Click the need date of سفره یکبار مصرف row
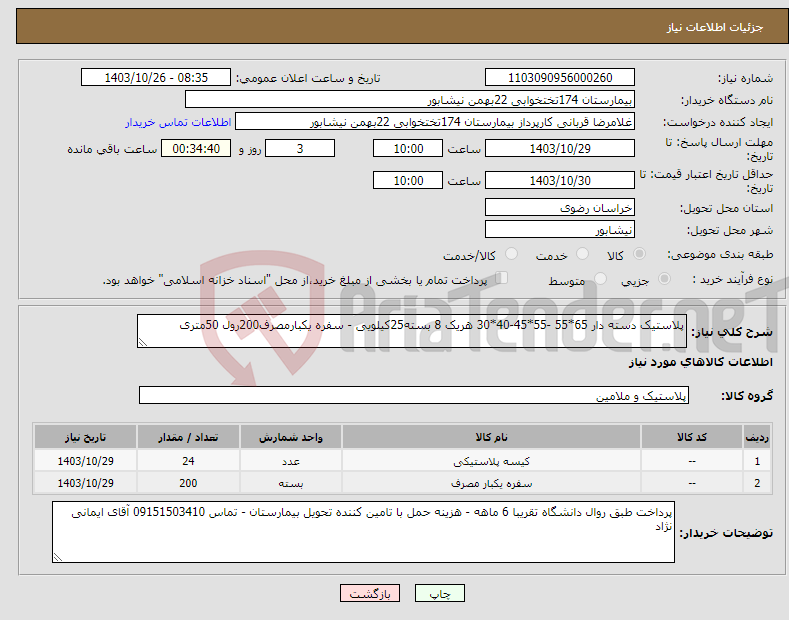The width and height of the screenshot is (789, 620). click(86, 483)
